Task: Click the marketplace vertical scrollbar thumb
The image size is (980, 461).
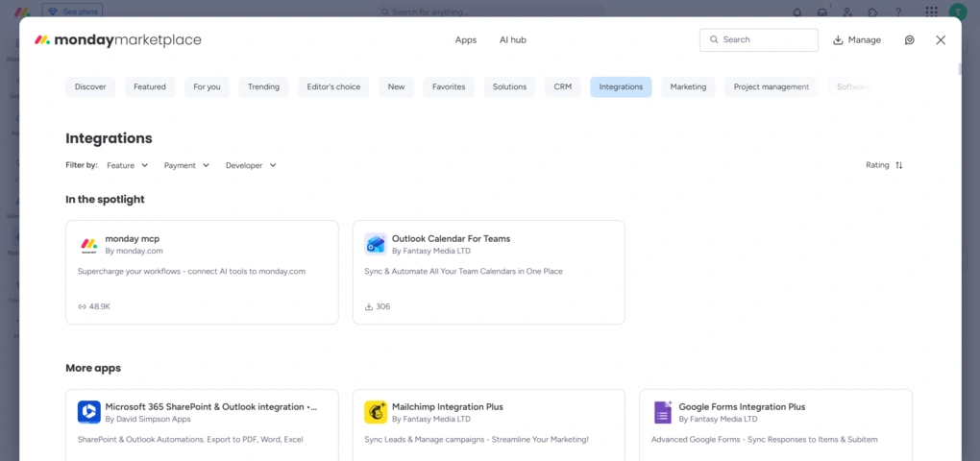Action: coord(961,69)
